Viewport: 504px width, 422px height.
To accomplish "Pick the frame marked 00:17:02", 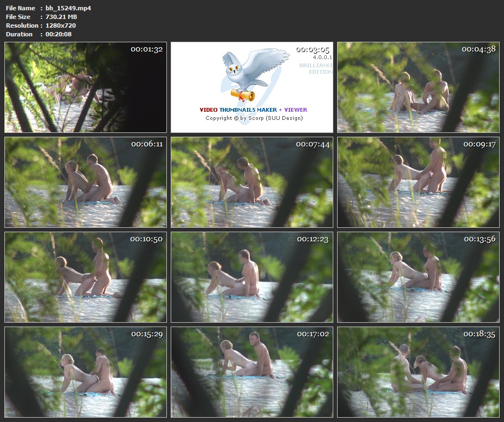I will [252, 372].
